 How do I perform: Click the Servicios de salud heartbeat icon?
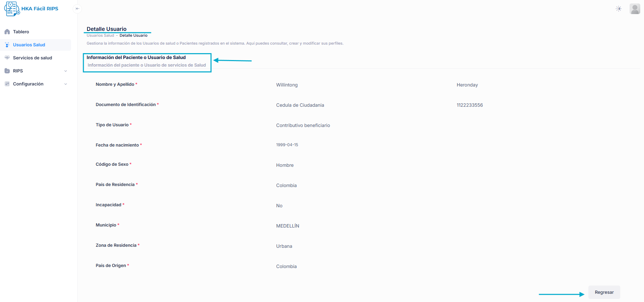point(7,58)
